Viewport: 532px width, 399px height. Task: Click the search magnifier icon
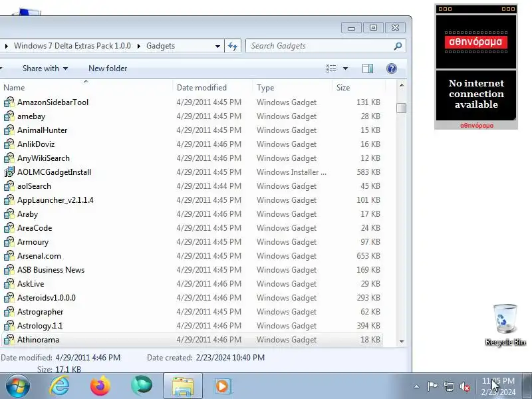(398, 46)
